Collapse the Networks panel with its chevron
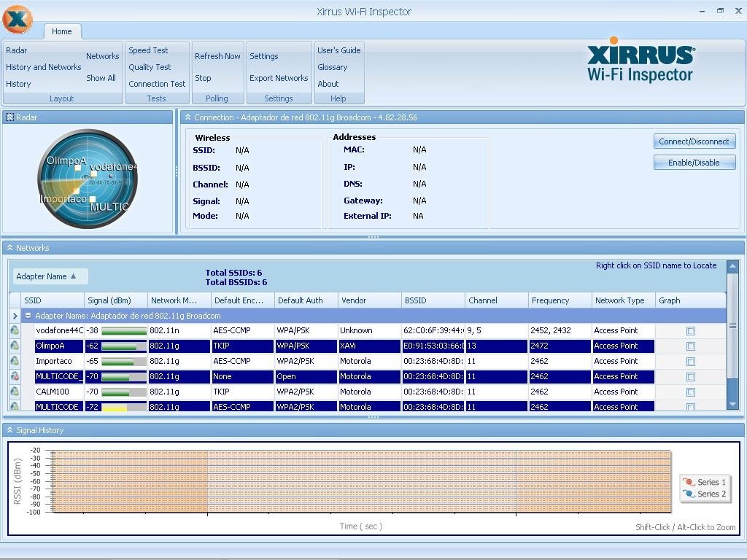The width and height of the screenshot is (747, 560). pyautogui.click(x=9, y=248)
